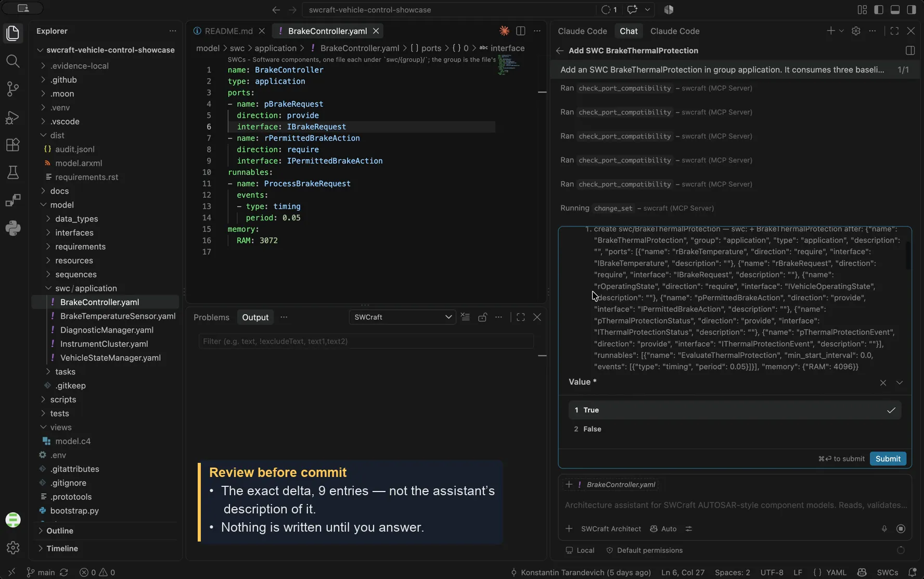This screenshot has height=579, width=924.
Task: Start a new chat with plus icon
Action: 830,31
